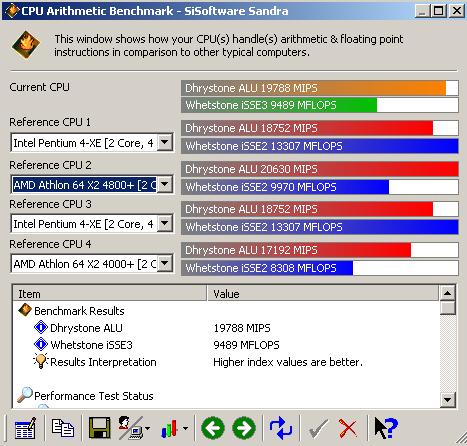
Task: Click the Whetstone iSSE2 9970 MFLOPS bar
Action: (320, 187)
